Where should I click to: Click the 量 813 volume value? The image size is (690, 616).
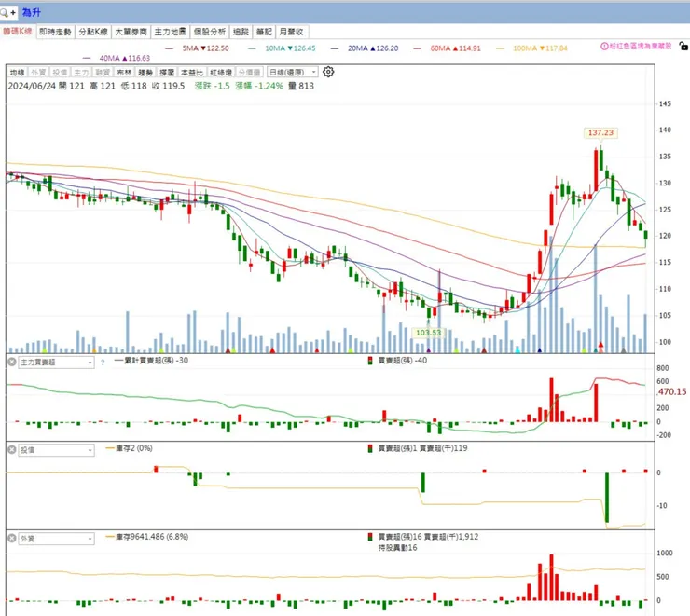tap(301, 86)
